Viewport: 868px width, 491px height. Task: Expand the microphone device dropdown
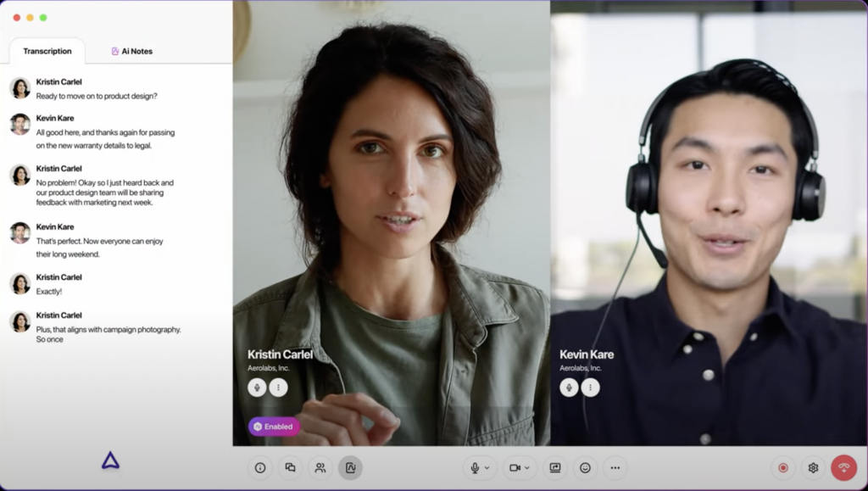pos(485,467)
